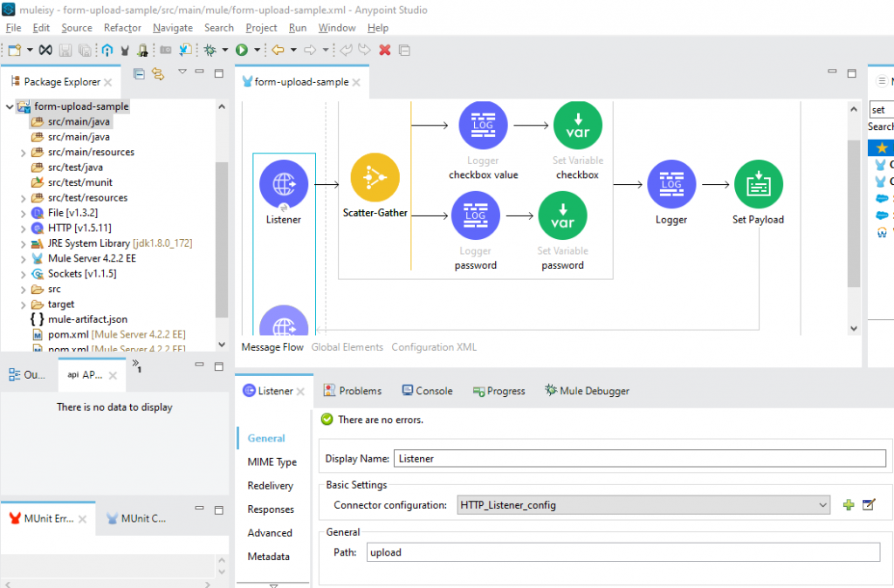The height and width of the screenshot is (588, 894).
Task: Select the Logger checkbox value component
Action: click(482, 124)
